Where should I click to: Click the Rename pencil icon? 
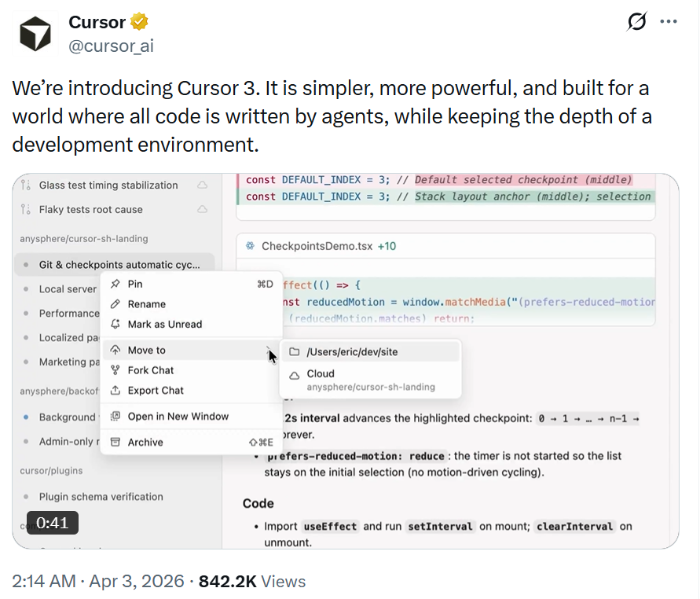pyautogui.click(x=115, y=304)
